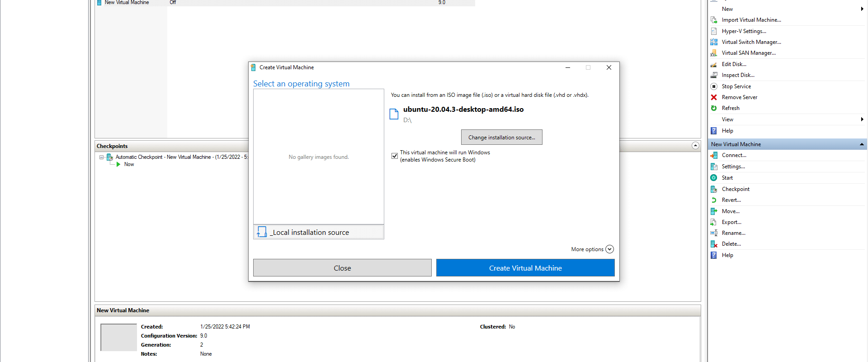
Task: Click the VM thumbnail preview box
Action: tap(118, 337)
